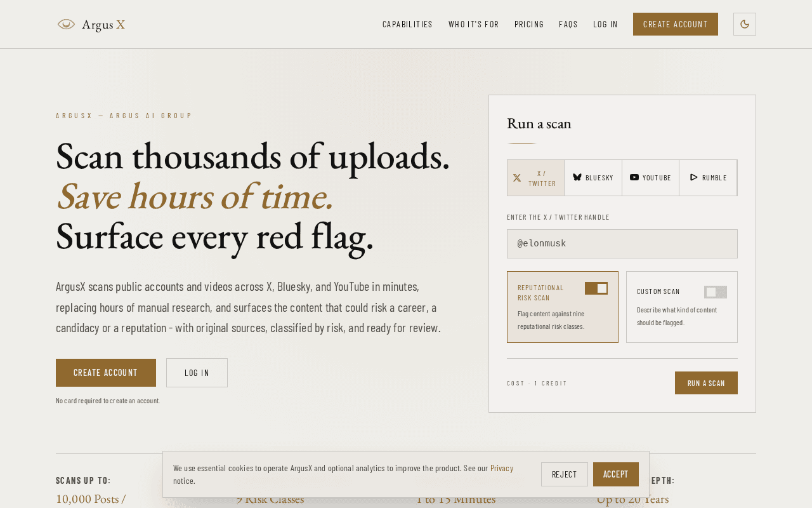Click the Argus eye logo icon
The height and width of the screenshot is (508, 812).
[66, 24]
